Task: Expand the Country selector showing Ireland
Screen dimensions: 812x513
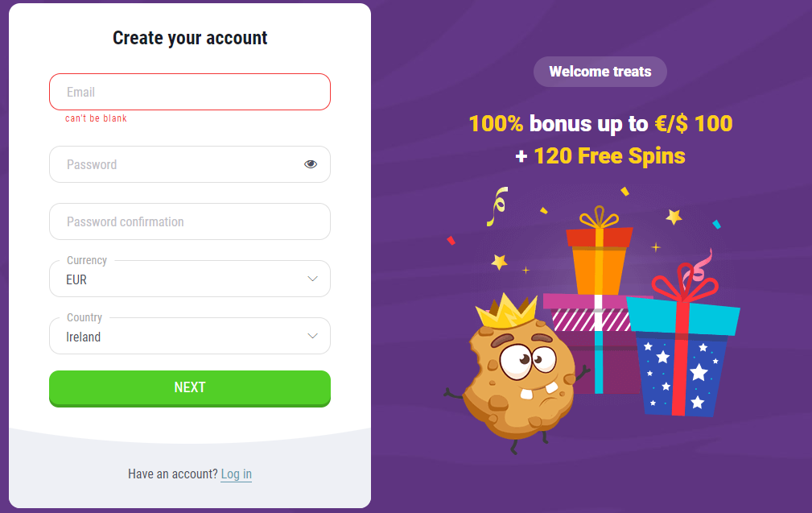Action: coord(189,336)
